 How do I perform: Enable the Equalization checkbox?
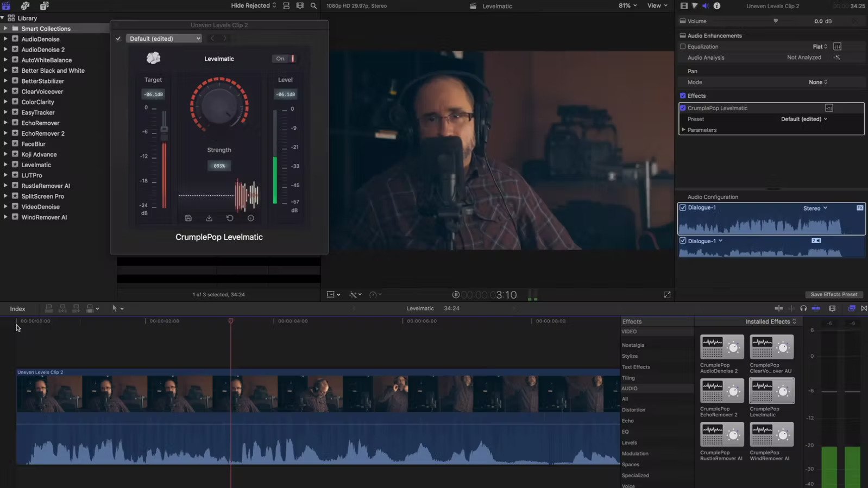pyautogui.click(x=683, y=47)
